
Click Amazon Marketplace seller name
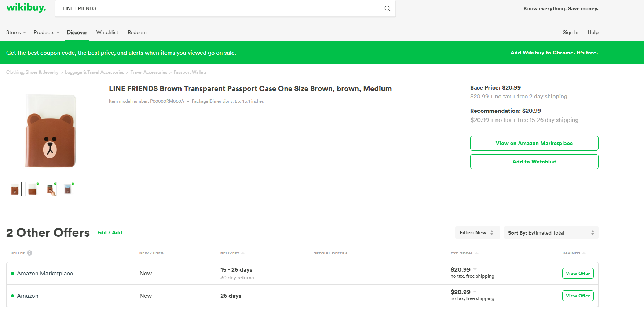[x=45, y=274]
